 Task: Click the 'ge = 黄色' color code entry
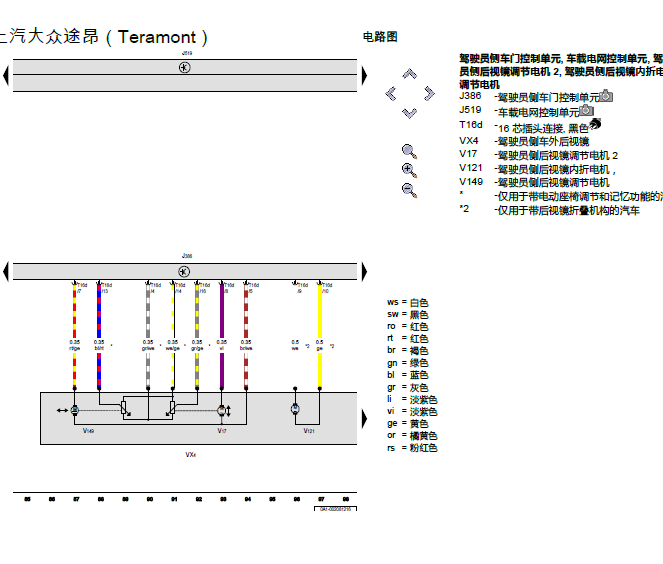[x=408, y=423]
